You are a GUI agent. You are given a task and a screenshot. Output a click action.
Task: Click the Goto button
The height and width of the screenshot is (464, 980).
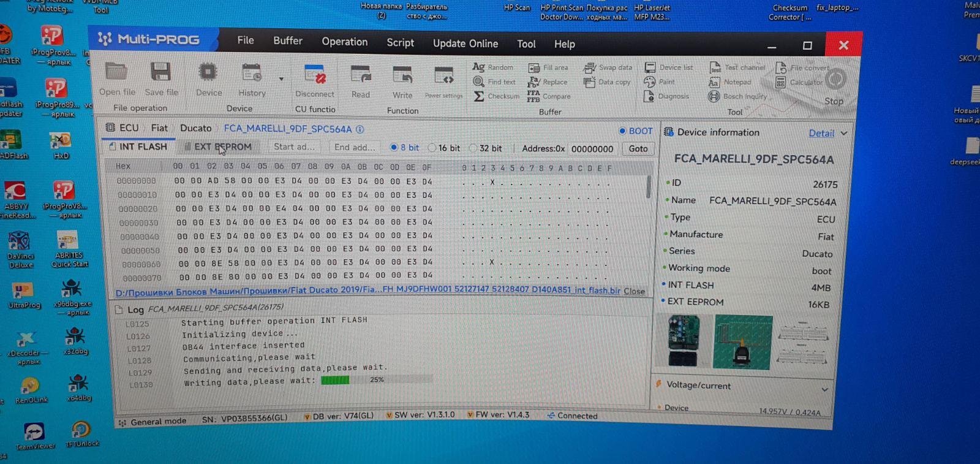[638, 148]
